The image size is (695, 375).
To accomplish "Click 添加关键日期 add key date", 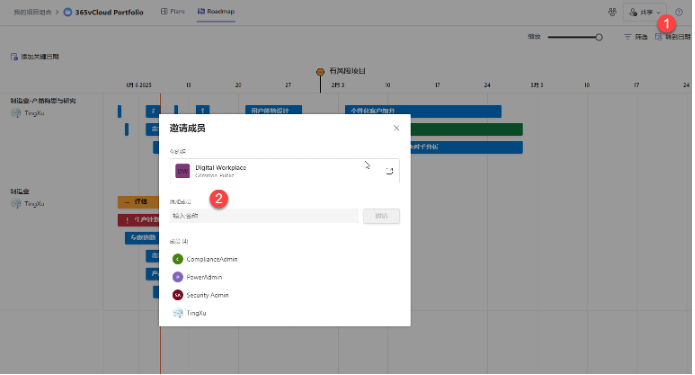I will pos(35,57).
